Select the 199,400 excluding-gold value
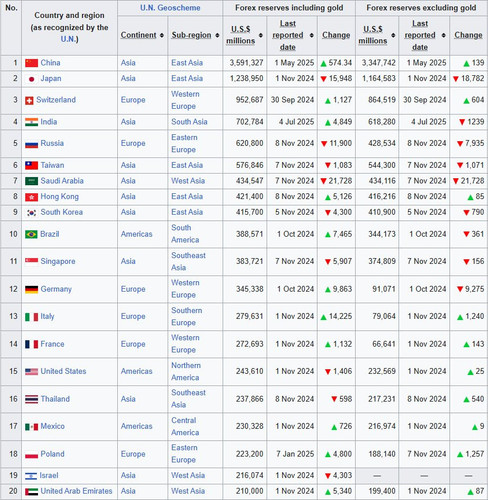Screen dimensions: 488x500 click(x=382, y=491)
